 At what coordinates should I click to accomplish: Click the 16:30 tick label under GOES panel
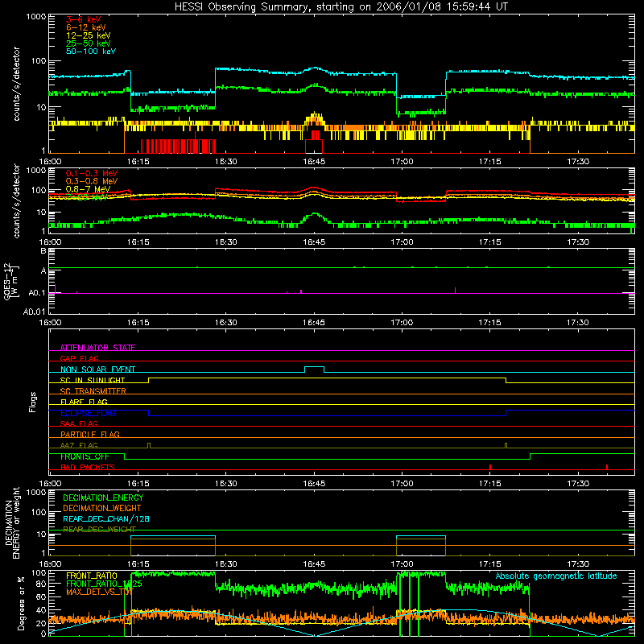(225, 323)
